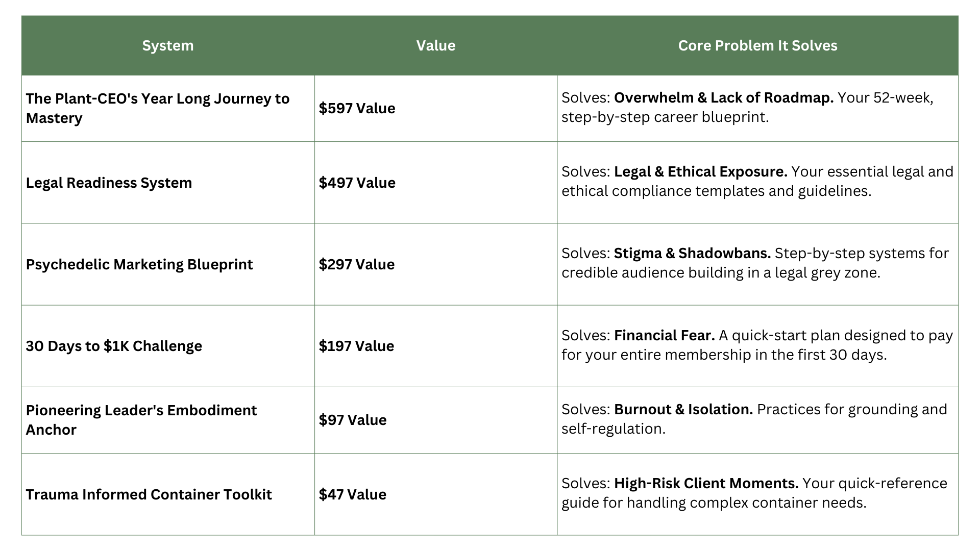Click the $597 Value cell
Screen dimensions: 980x551
357,108
